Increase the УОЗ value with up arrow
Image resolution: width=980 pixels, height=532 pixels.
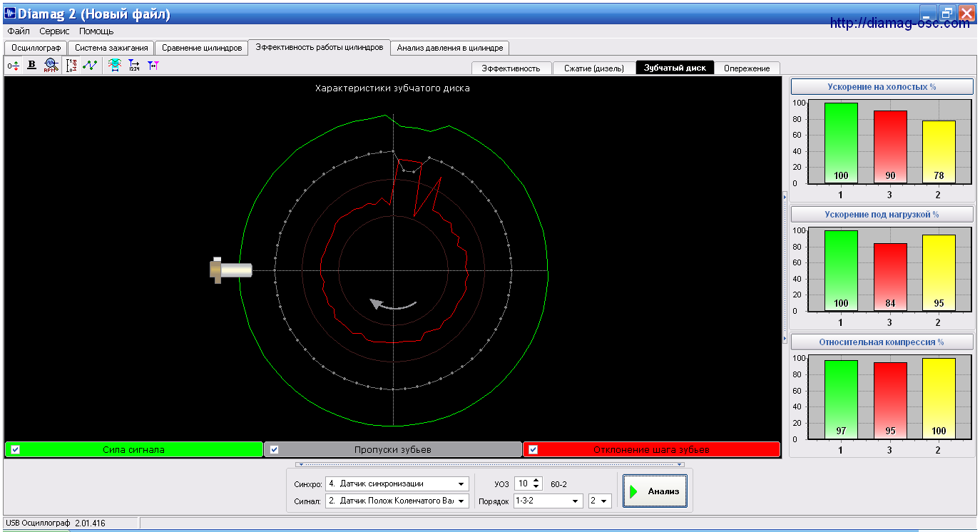(537, 481)
